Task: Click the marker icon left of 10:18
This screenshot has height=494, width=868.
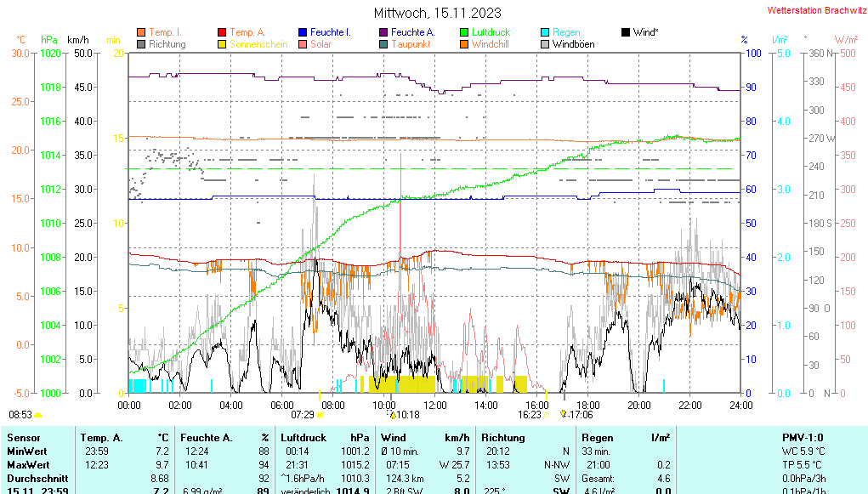Action: click(x=392, y=415)
